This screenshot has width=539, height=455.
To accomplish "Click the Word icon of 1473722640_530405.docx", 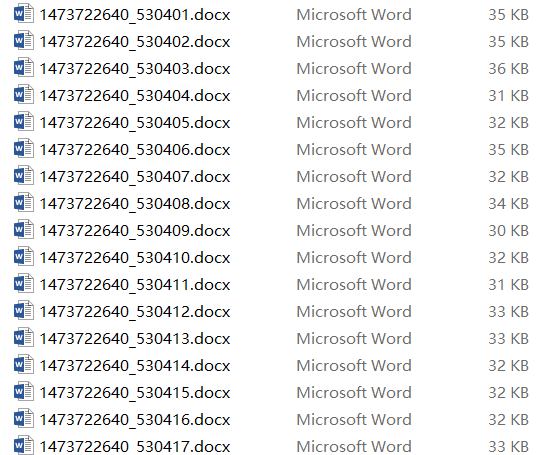I will [x=24, y=121].
